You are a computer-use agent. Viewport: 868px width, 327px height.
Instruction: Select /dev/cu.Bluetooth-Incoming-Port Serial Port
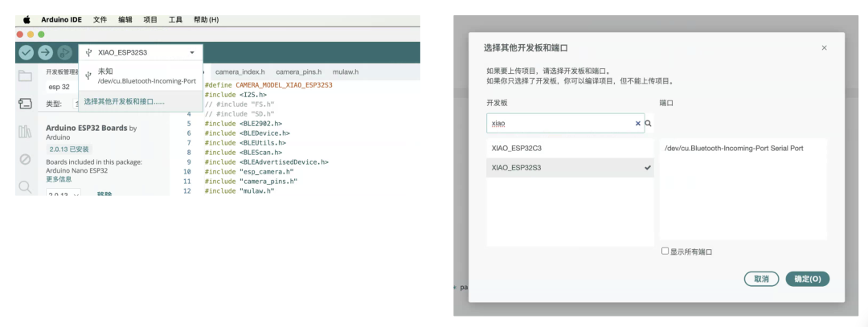click(743, 149)
